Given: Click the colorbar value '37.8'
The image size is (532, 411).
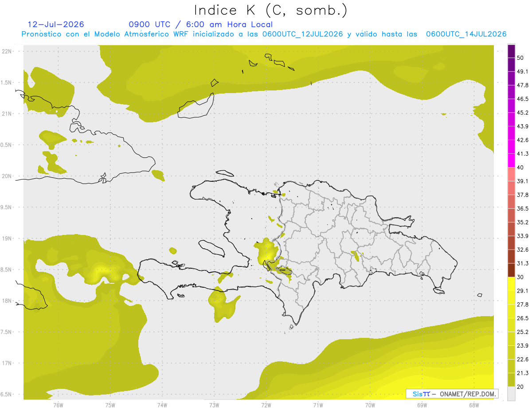Looking at the screenshot, I should click(x=523, y=195).
